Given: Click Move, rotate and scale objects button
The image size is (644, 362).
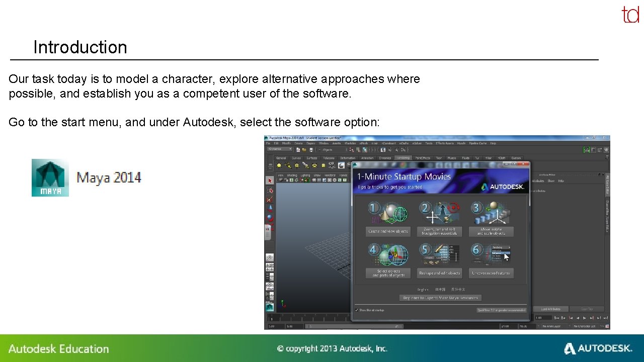Looking at the screenshot, I should pyautogui.click(x=491, y=231).
